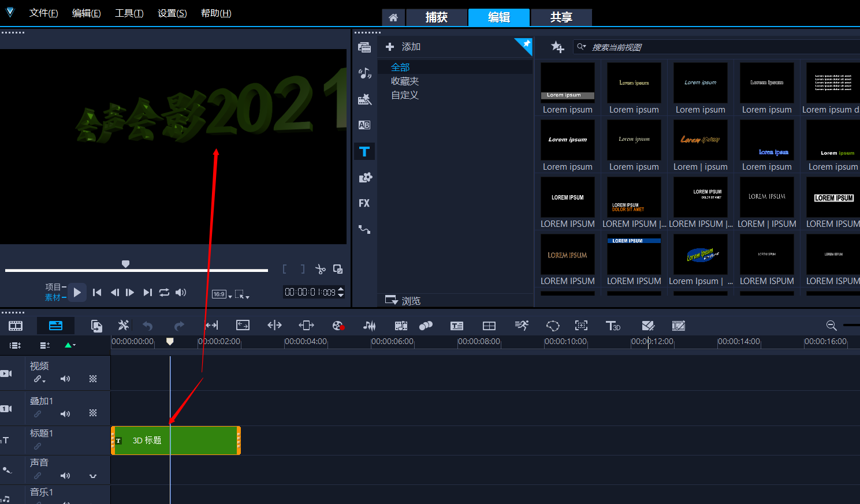Open the record/capture options icon
The height and width of the screenshot is (504, 860).
[338, 326]
